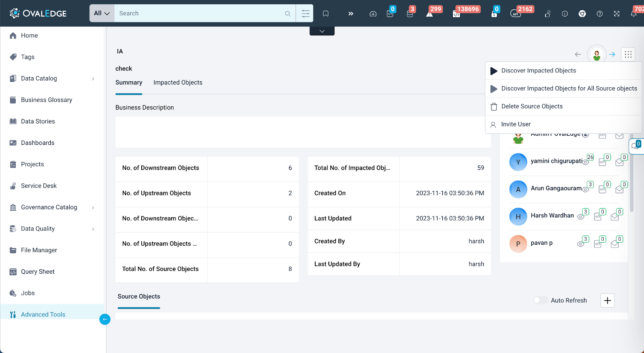Viewport: 644px width, 353px height.
Task: Click the double-chevron expand icon in header
Action: click(351, 14)
